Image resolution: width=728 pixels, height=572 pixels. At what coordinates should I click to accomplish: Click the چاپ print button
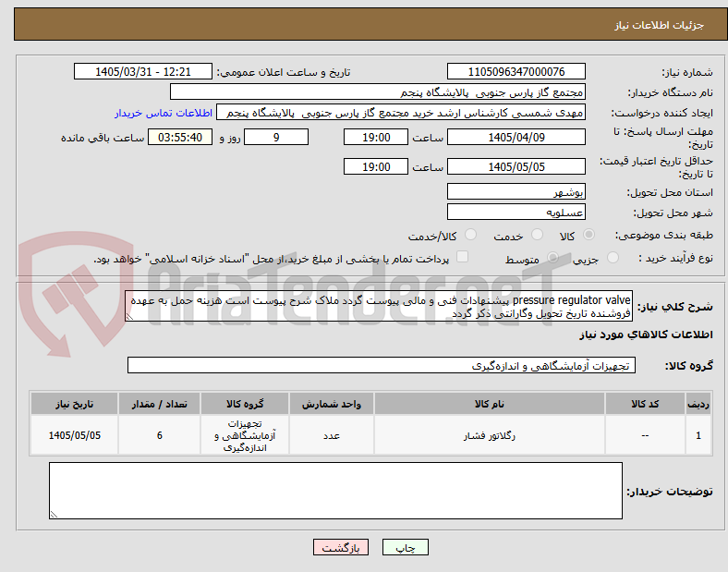(405, 547)
